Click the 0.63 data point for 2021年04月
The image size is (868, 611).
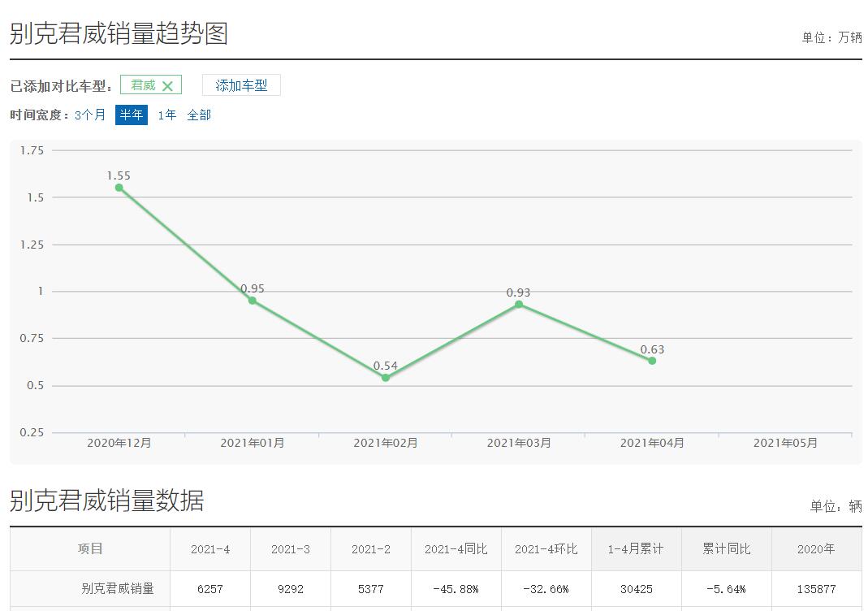pyautogui.click(x=652, y=361)
